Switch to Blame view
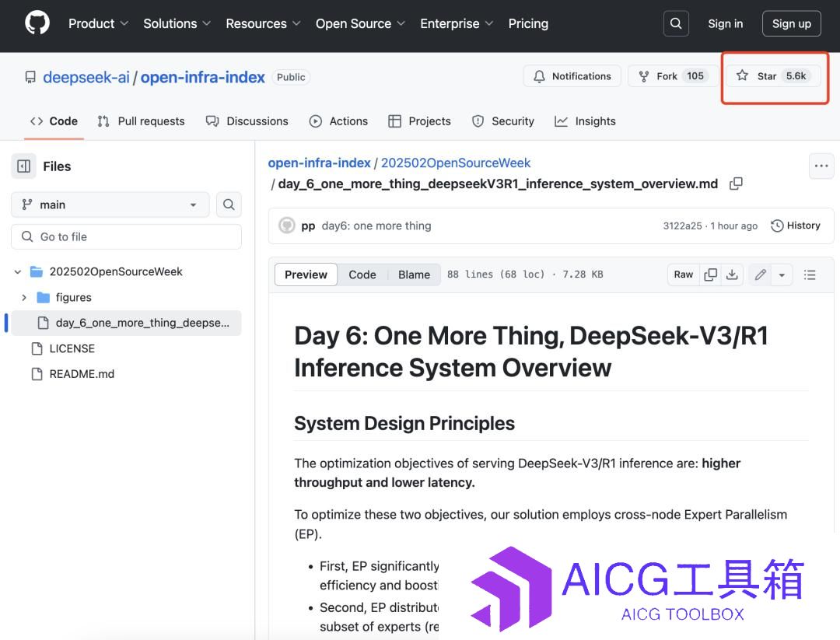840x640 pixels. pyautogui.click(x=414, y=275)
